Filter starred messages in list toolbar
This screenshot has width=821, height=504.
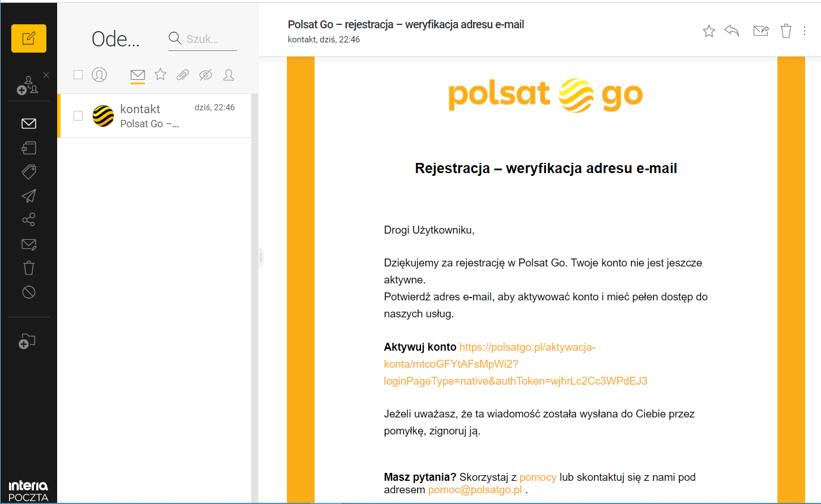161,74
